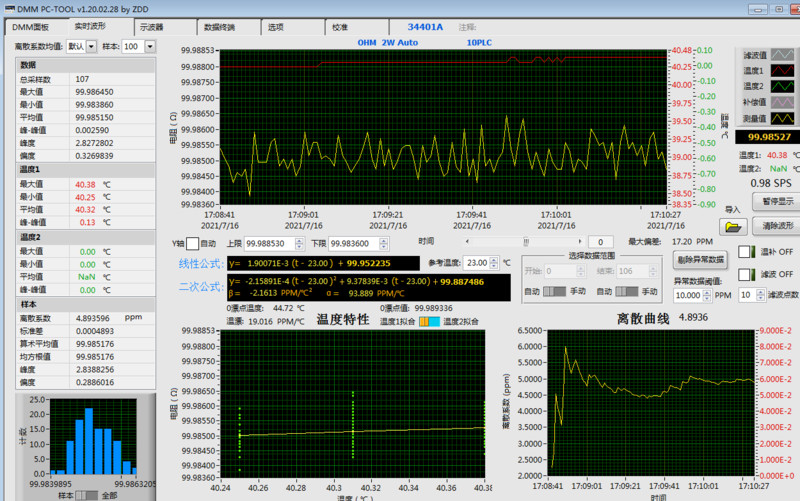Click the yellow 测量值 trace legend icon

pyautogui.click(x=784, y=117)
